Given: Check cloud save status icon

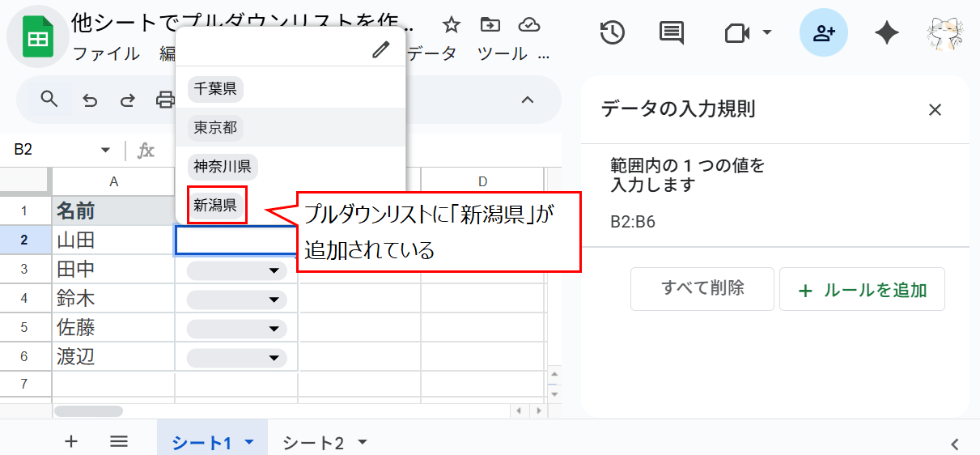Looking at the screenshot, I should pyautogui.click(x=529, y=25).
